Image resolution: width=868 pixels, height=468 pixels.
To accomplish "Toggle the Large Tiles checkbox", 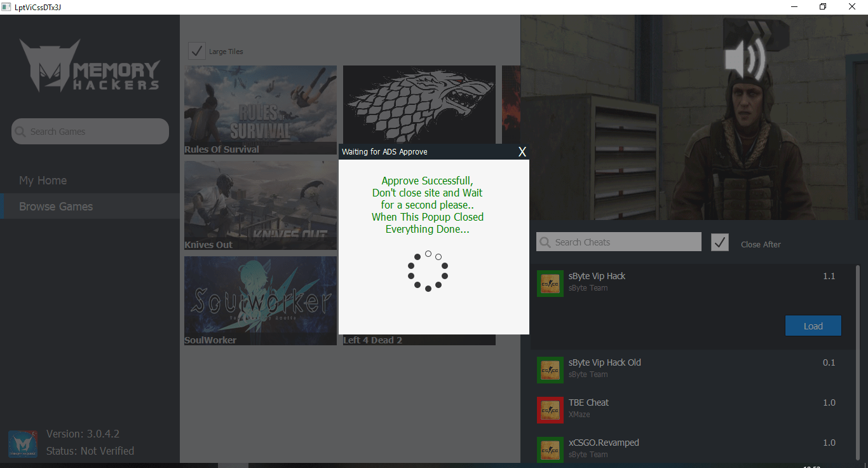I will 197,50.
